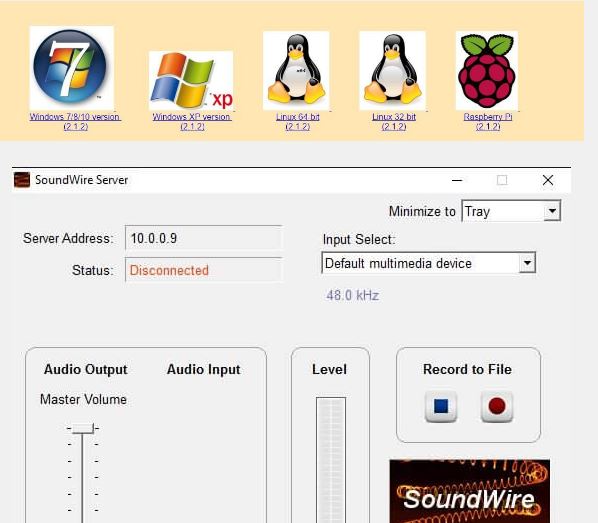Start recording with the red circle button
Viewport: 598px width, 523px height.
point(497,406)
